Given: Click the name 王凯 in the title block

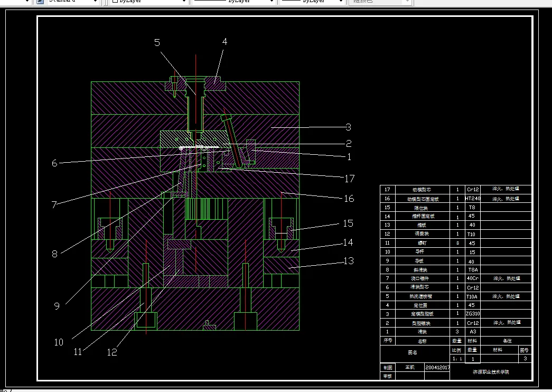Looking at the screenshot, I should pyautogui.click(x=410, y=367).
